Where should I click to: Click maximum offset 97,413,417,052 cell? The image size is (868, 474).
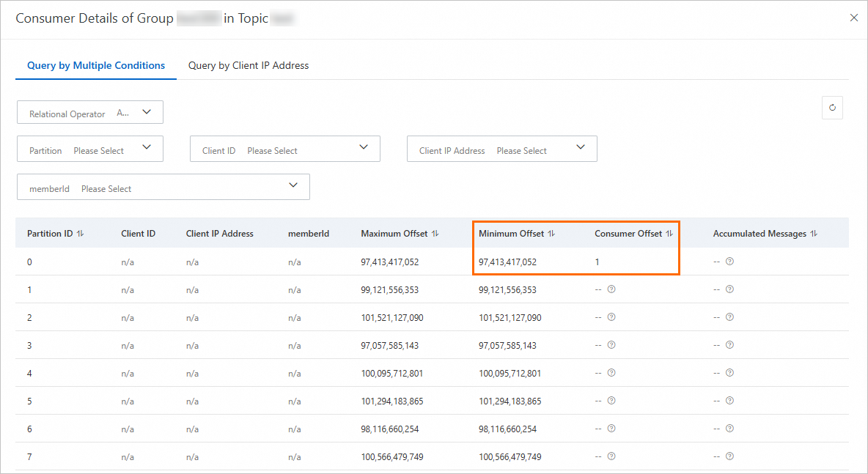point(390,262)
